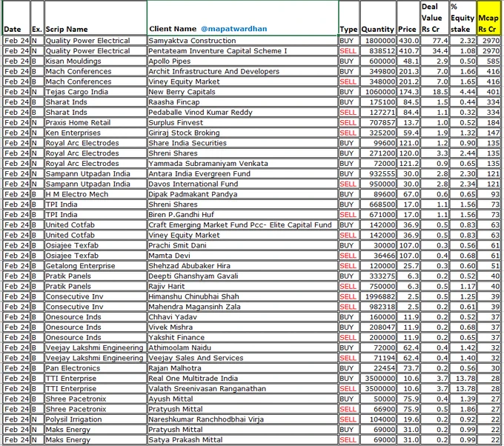The image size is (504, 446).
Task: Click the Biren P.Gandhi Huf cell
Action: (x=242, y=215)
